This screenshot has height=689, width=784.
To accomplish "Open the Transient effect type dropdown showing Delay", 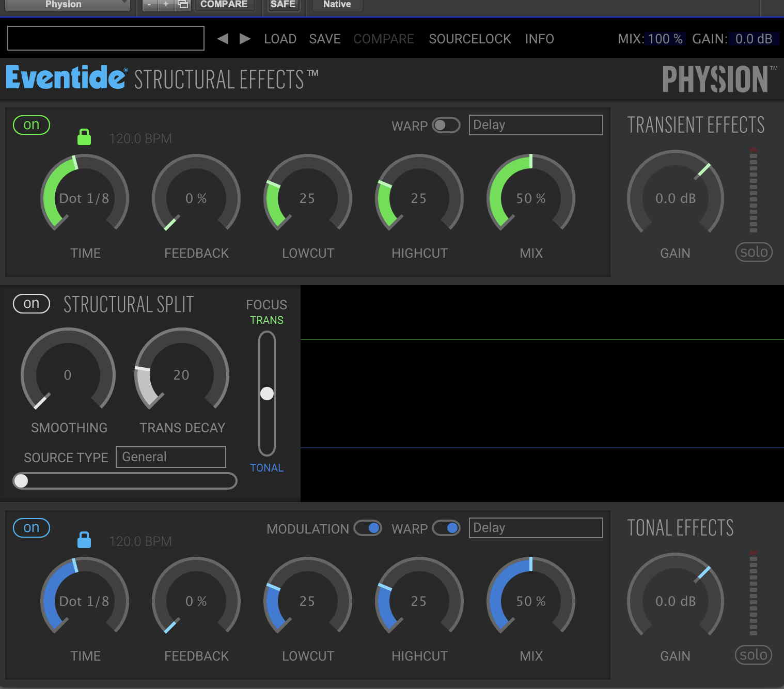I will pos(536,125).
